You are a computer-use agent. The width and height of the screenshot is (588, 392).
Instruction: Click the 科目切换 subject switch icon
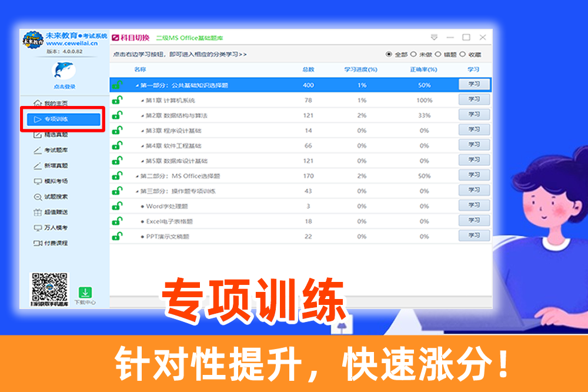click(x=116, y=38)
